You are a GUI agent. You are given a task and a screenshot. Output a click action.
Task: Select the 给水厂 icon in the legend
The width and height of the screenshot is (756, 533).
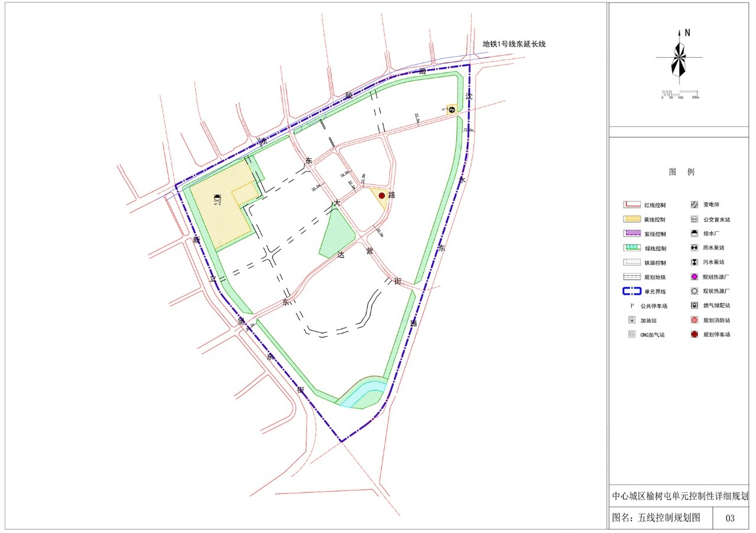click(694, 233)
